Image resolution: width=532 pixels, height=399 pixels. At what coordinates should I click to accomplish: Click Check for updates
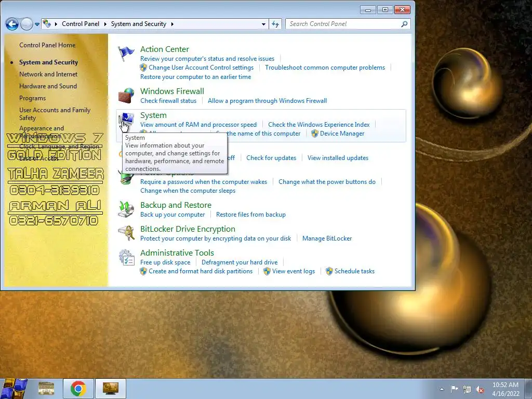[x=271, y=158]
